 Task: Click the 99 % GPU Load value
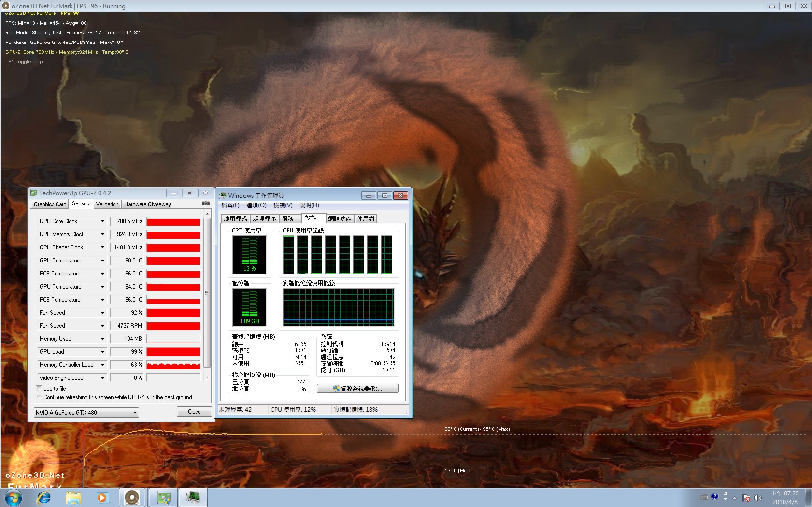pyautogui.click(x=127, y=352)
